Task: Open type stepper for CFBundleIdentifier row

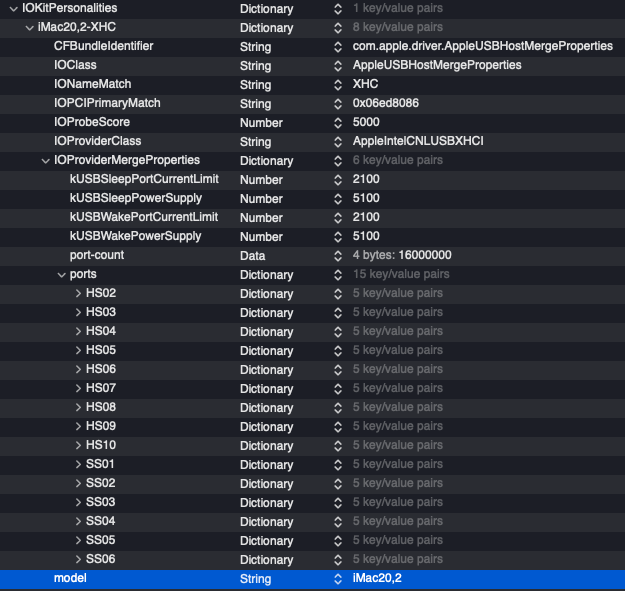Action: (338, 47)
